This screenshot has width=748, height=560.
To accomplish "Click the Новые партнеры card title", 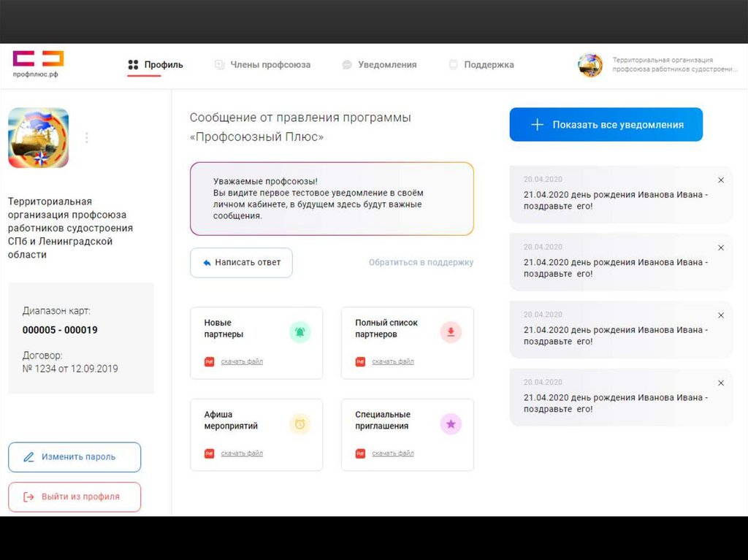I will [224, 329].
